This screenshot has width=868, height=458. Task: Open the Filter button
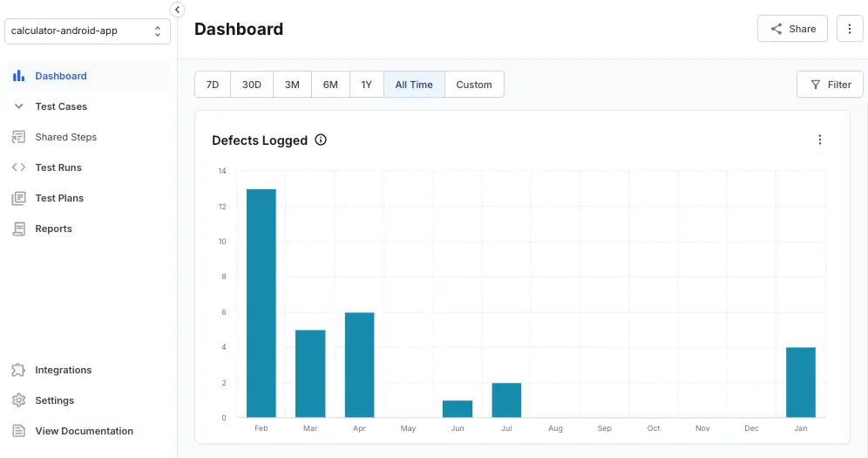pos(830,85)
